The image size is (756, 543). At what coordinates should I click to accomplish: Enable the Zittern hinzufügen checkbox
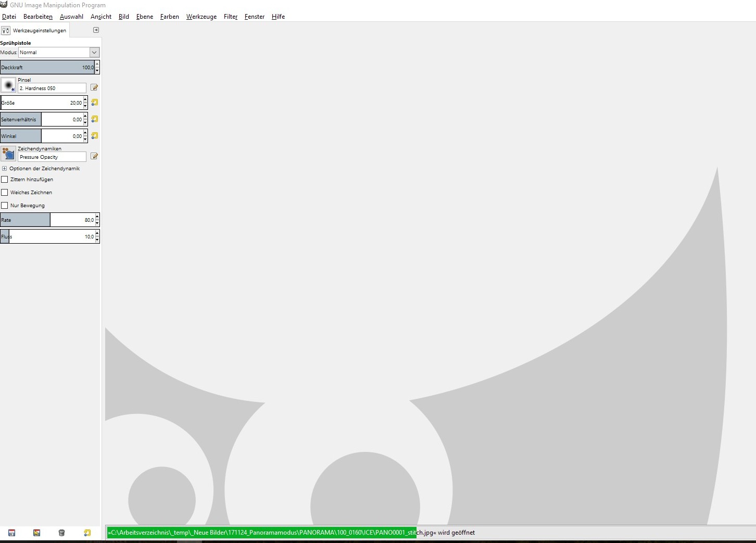(5, 180)
